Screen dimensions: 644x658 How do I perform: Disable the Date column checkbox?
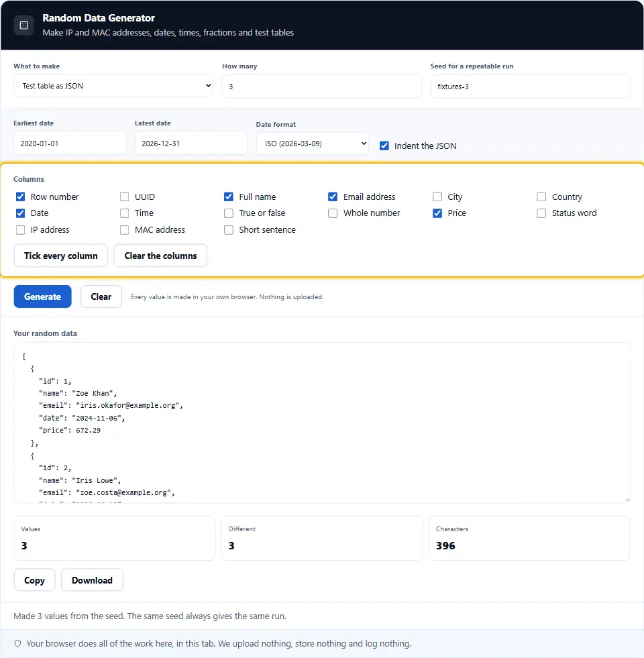pos(20,213)
